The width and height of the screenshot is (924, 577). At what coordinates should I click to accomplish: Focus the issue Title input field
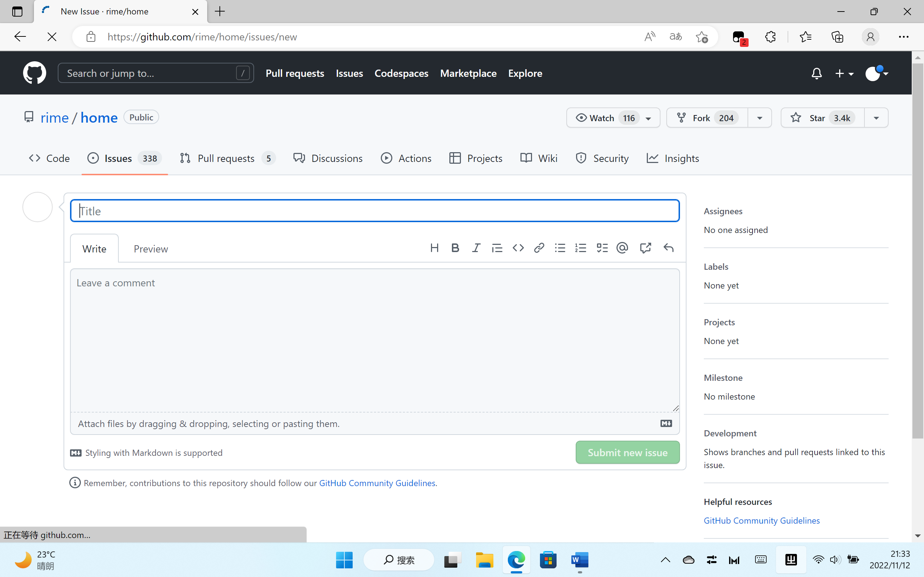(x=375, y=211)
